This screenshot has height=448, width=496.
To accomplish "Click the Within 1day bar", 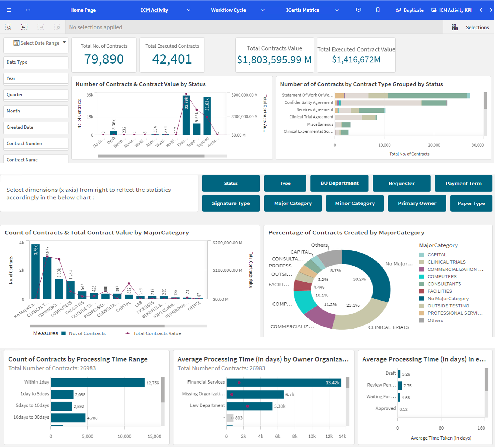I will click(98, 383).
